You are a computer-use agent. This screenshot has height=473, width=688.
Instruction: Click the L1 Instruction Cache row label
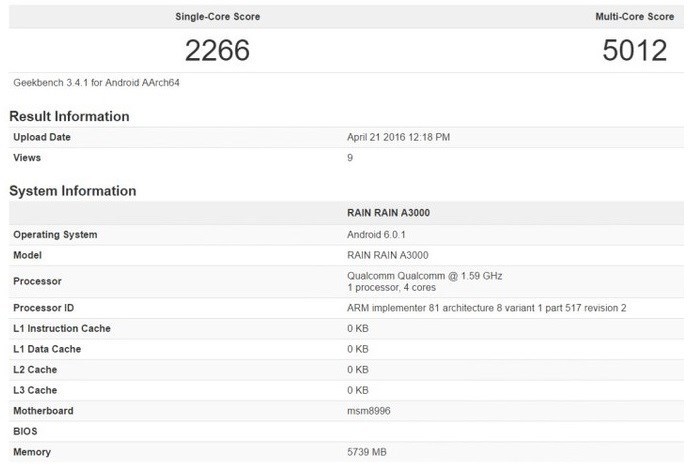click(61, 328)
